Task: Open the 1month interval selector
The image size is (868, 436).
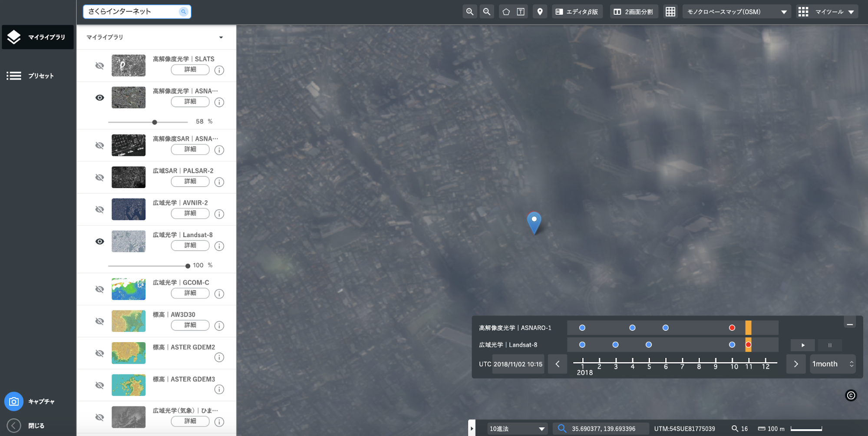Action: point(832,364)
